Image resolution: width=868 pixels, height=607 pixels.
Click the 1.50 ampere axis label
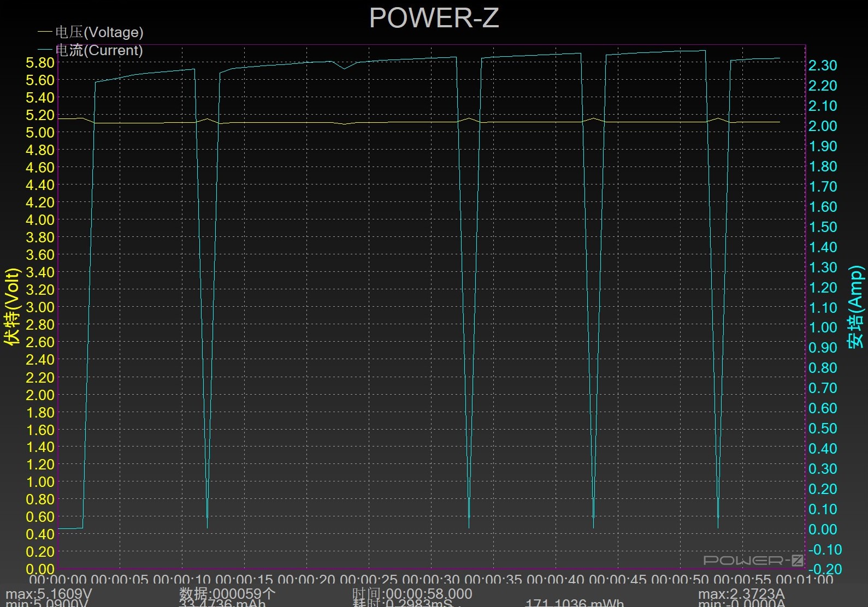pos(823,227)
